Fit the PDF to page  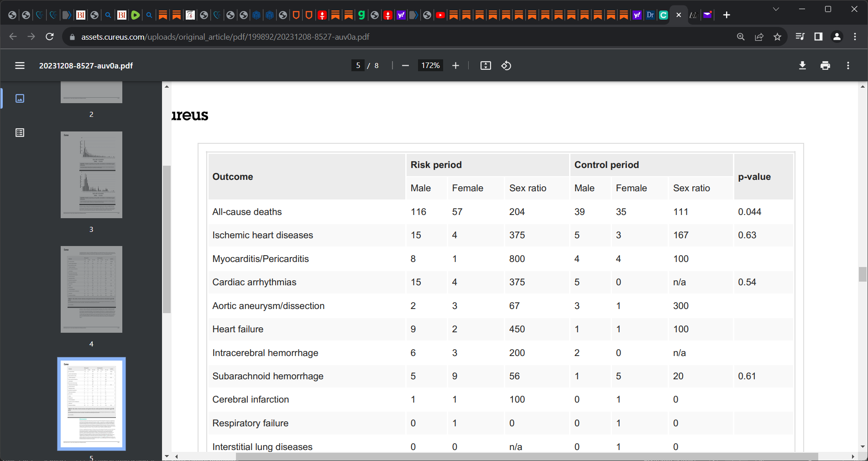486,66
